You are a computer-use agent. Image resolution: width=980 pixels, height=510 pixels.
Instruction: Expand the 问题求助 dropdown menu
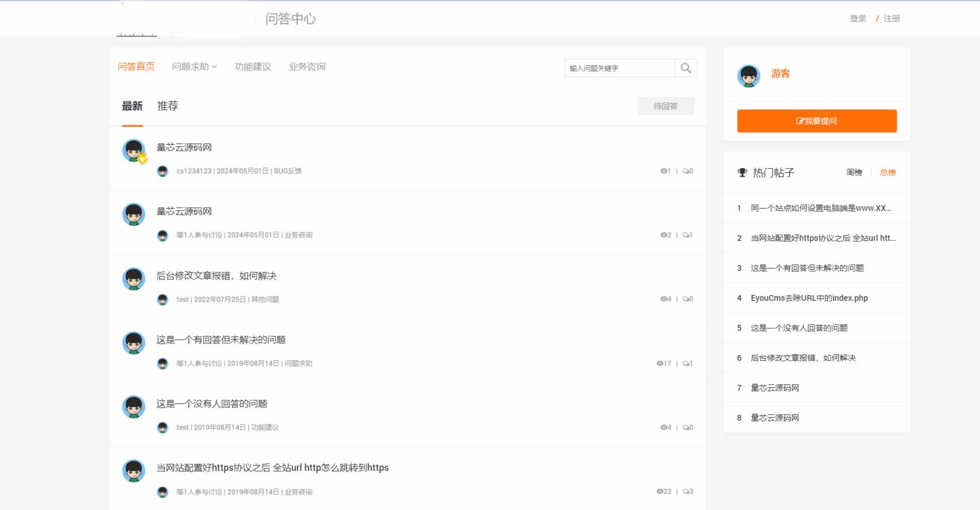pyautogui.click(x=194, y=67)
